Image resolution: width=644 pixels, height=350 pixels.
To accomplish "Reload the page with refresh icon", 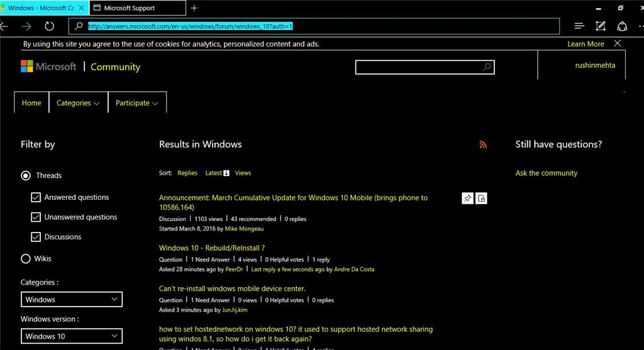I will coord(49,26).
